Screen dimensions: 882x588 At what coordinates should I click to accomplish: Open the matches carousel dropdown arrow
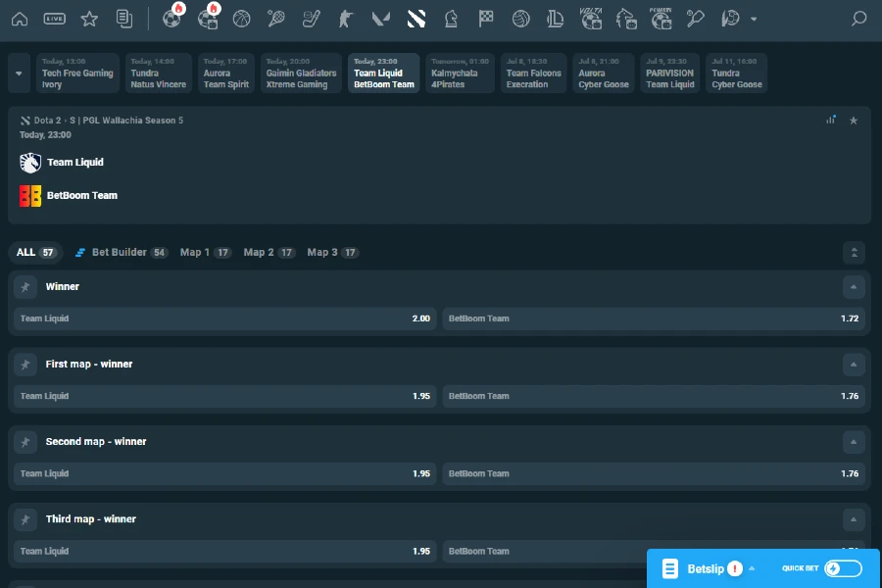tap(18, 73)
